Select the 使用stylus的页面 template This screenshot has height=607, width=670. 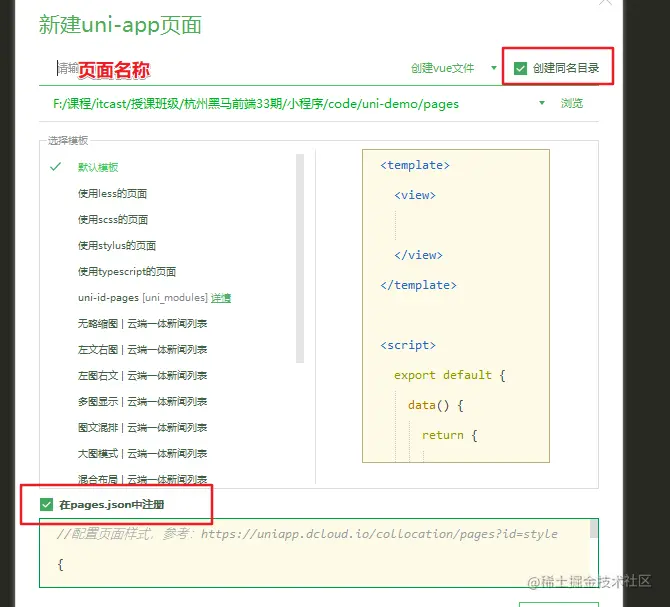click(117, 246)
